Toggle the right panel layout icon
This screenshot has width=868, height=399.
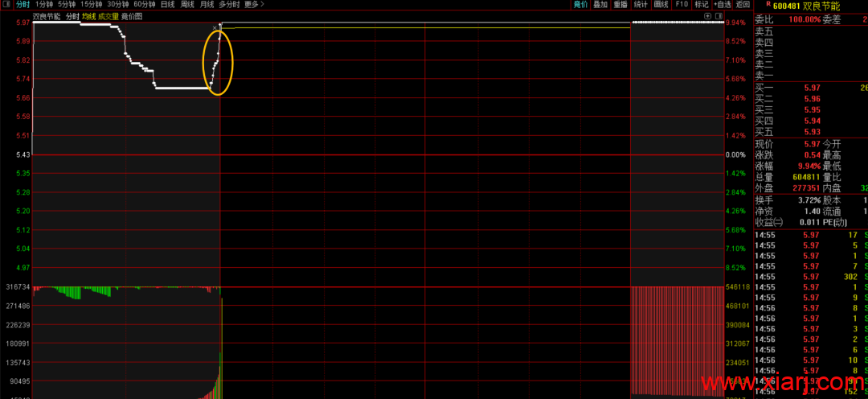point(719,16)
